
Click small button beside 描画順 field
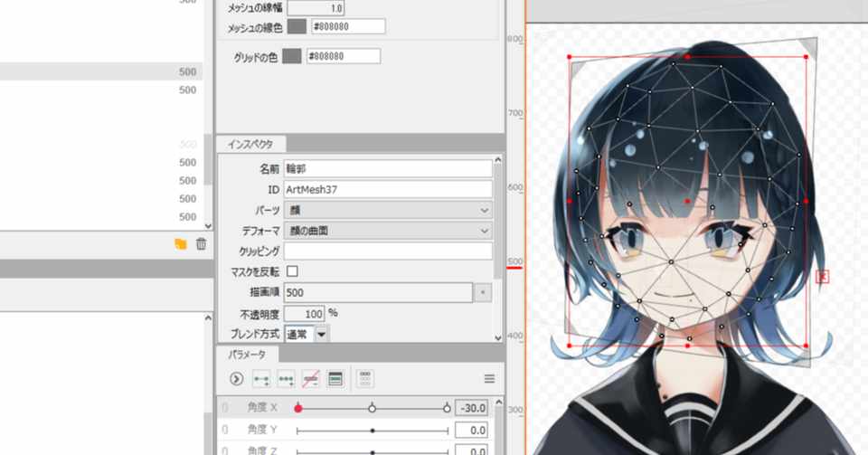coord(483,292)
